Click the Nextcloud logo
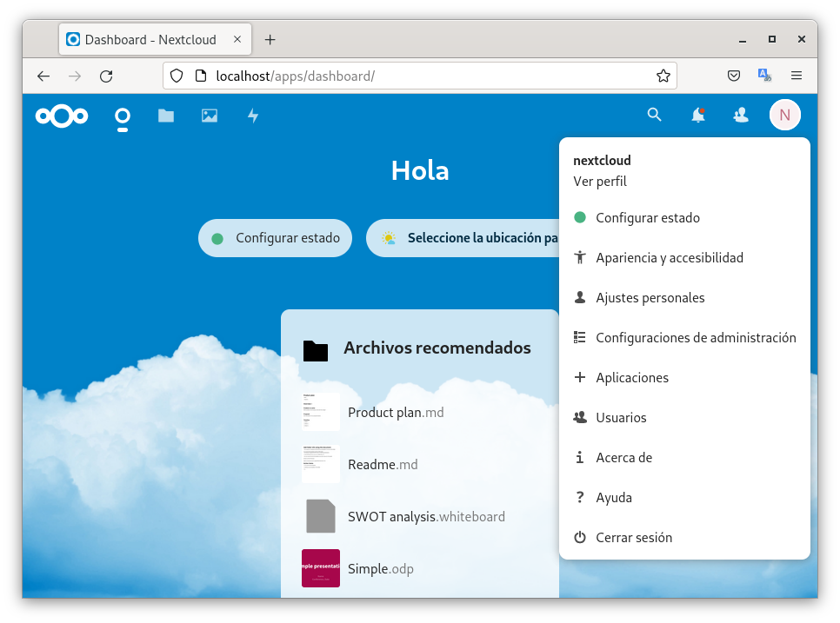 pos(62,116)
